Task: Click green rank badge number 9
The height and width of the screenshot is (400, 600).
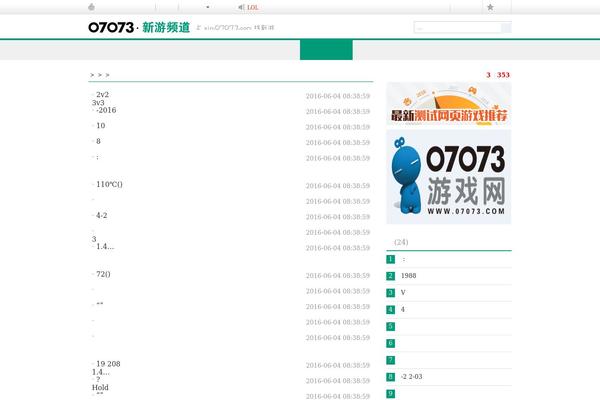Action: (390, 393)
